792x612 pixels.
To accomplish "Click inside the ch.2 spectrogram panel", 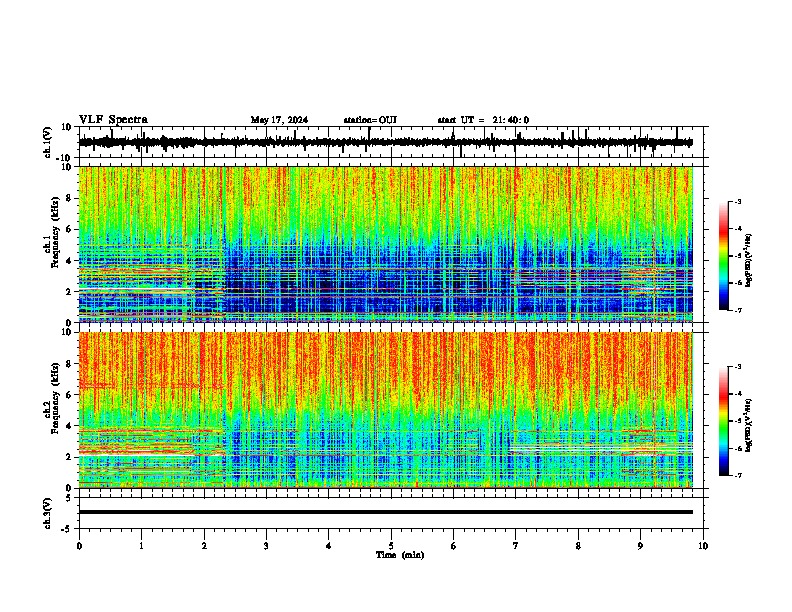I will 393,410.
